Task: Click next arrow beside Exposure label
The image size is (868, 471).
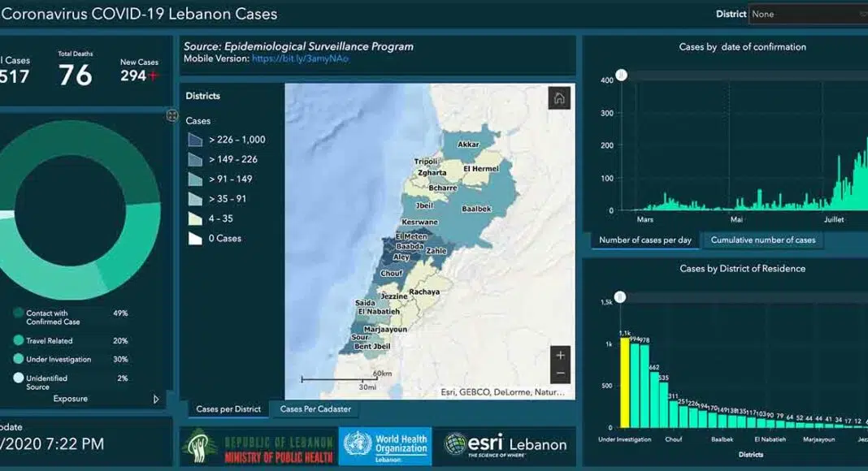Action: point(157,400)
